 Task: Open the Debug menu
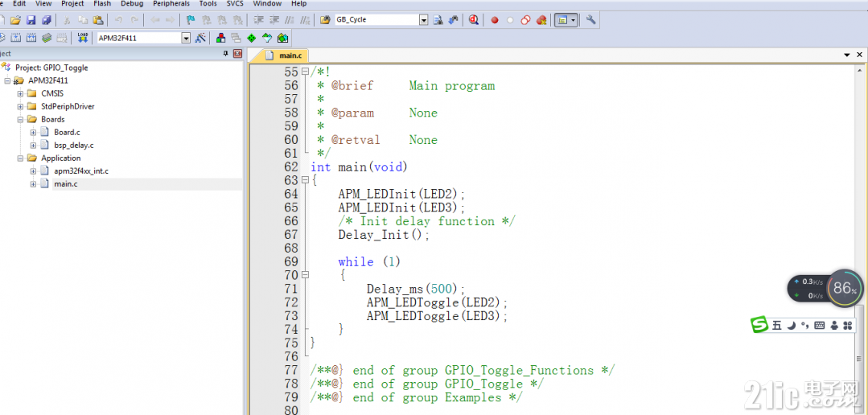[x=132, y=3]
